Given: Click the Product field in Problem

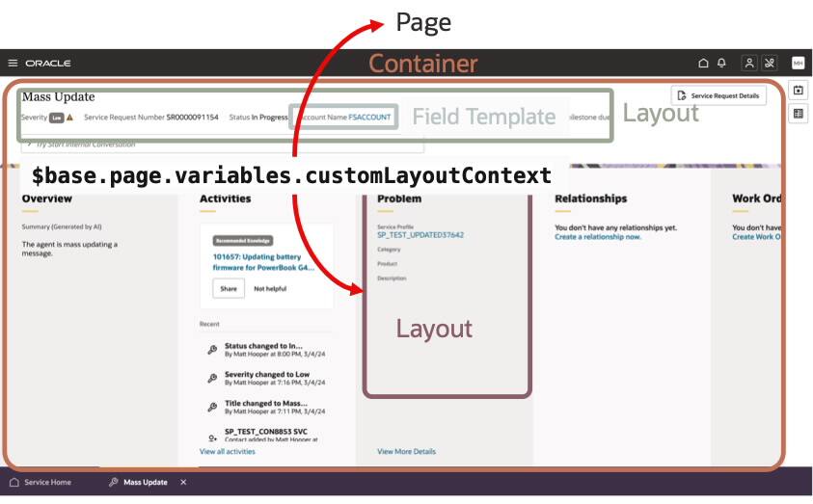Looking at the screenshot, I should click(x=388, y=264).
